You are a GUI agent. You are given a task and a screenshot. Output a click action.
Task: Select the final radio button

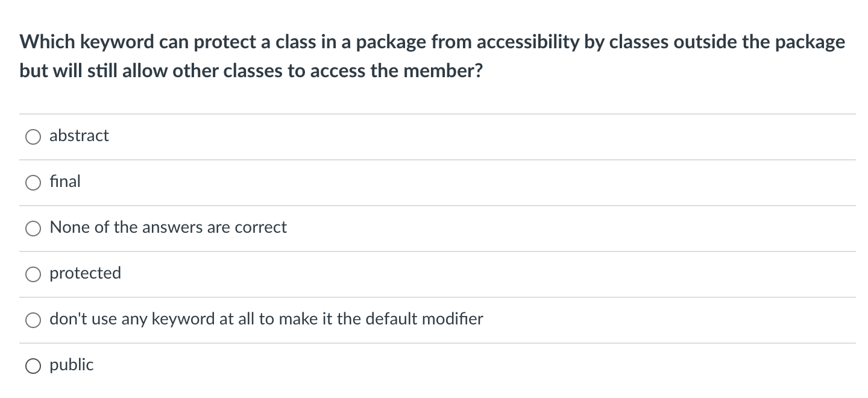(x=34, y=182)
